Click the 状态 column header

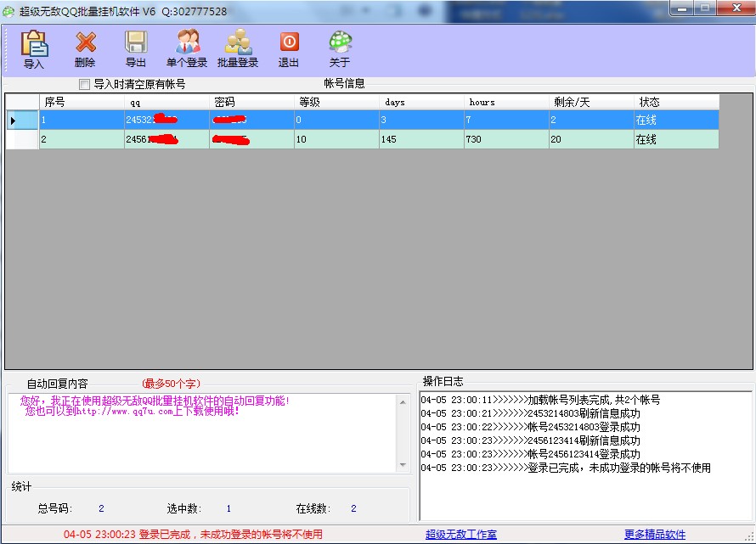click(676, 102)
